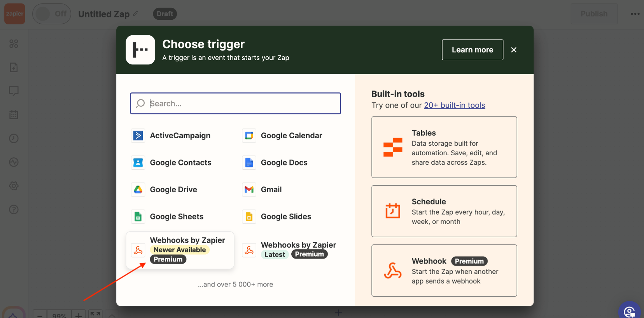Select Webhooks by Zapier Newer Available
The height and width of the screenshot is (318, 644).
[180, 250]
